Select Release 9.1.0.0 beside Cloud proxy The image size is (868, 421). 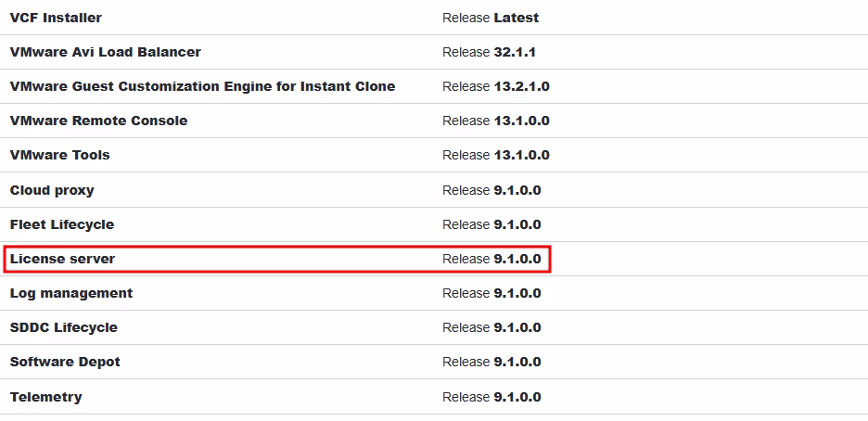point(491,190)
